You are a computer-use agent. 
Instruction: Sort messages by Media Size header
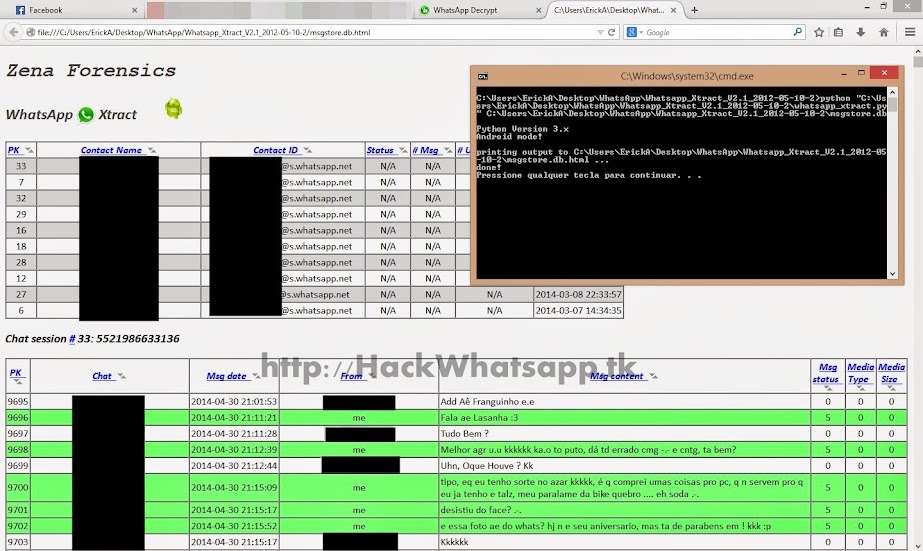coord(891,373)
